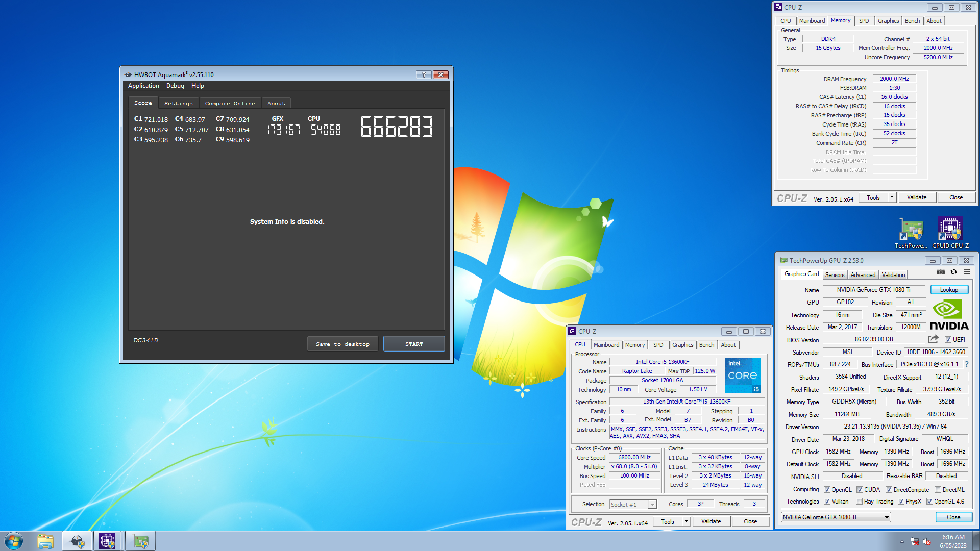This screenshot has height=551, width=980.
Task: Click GPU-Z Lookup button
Action: click(949, 290)
